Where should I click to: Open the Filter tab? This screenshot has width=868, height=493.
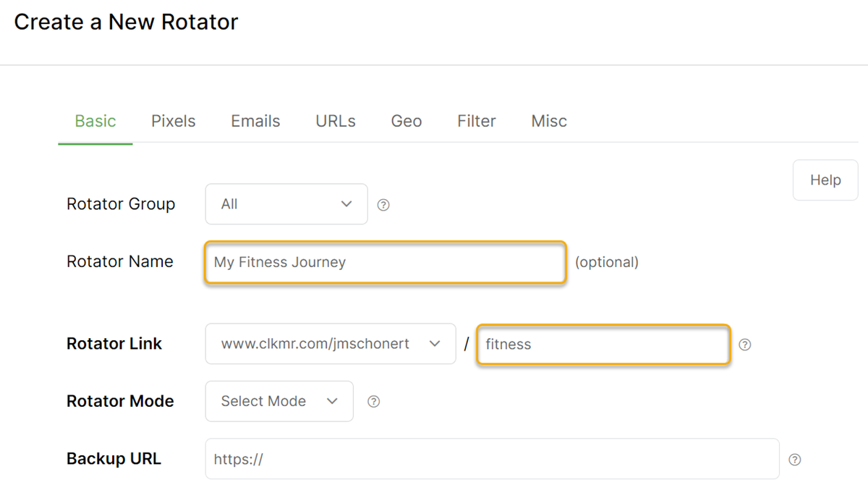click(x=477, y=122)
